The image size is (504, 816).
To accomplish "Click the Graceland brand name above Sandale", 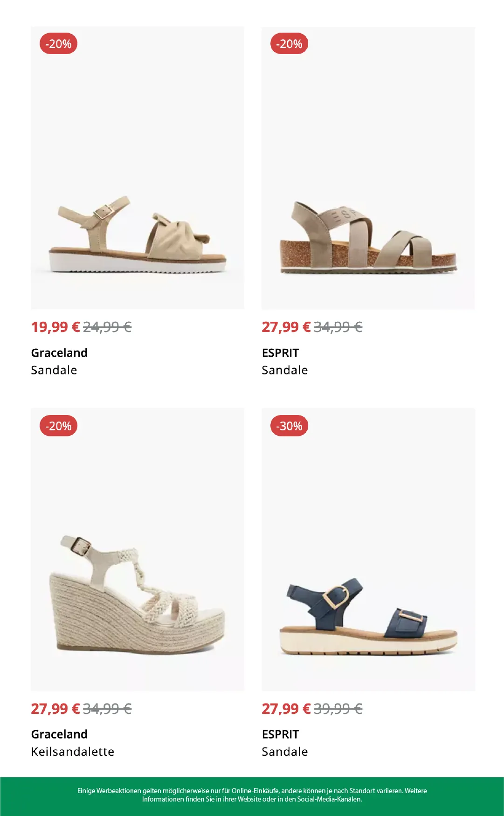I will click(x=59, y=353).
